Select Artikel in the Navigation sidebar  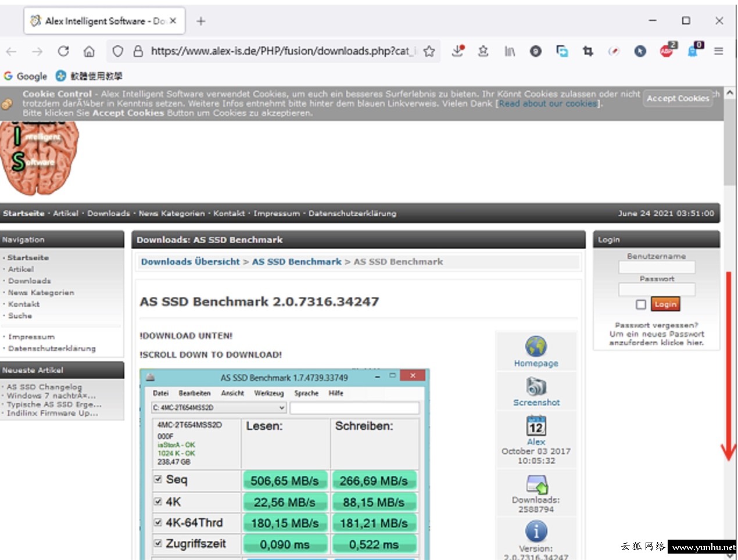pyautogui.click(x=21, y=269)
